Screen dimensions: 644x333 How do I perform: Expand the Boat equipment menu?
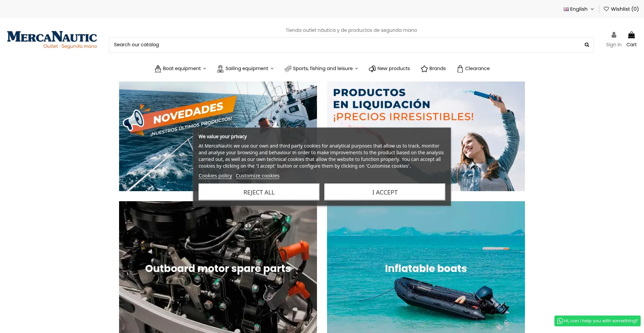pyautogui.click(x=180, y=69)
